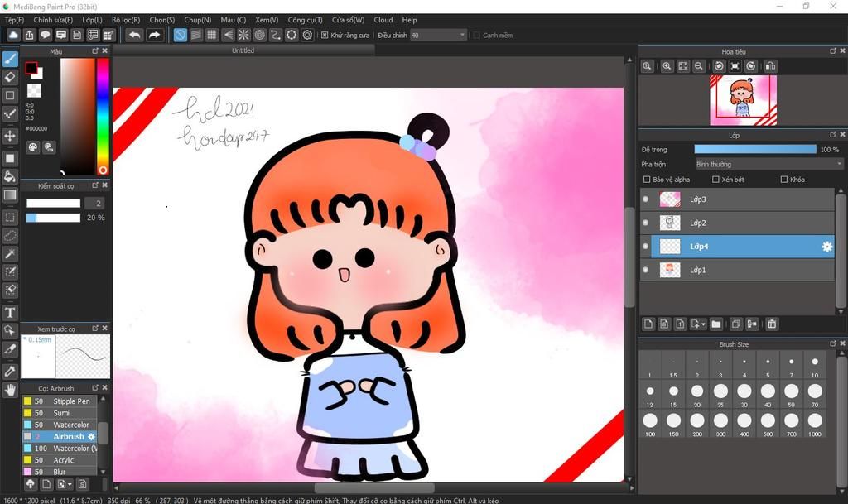The image size is (848, 504).
Task: Open the Pha trộn blend mode dropdown
Action: click(768, 164)
